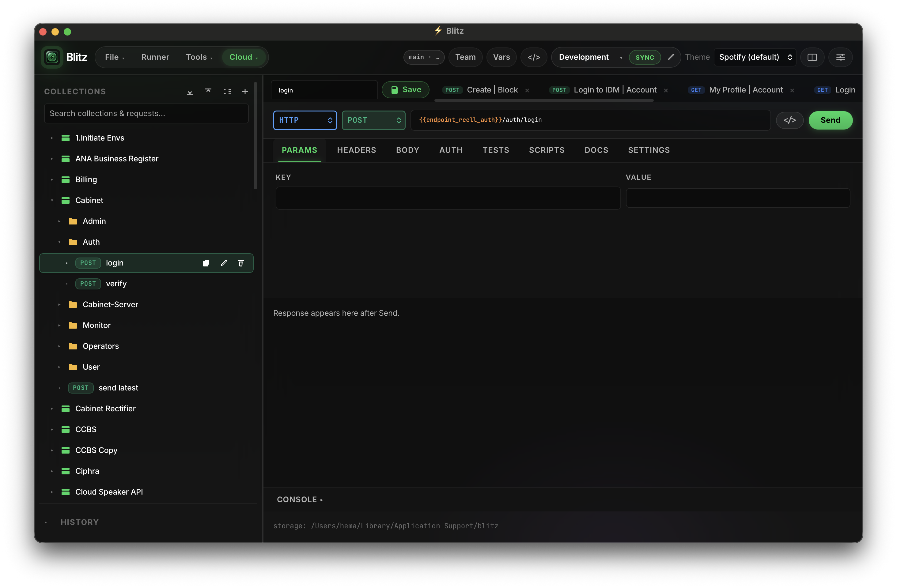Expand the Billing collection
This screenshot has height=588, width=897.
[52, 180]
